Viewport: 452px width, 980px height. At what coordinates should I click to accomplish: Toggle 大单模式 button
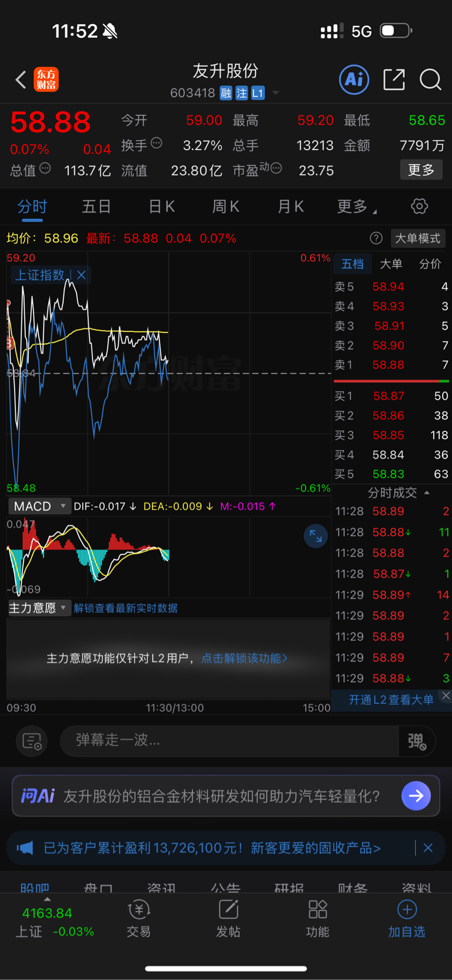(417, 238)
